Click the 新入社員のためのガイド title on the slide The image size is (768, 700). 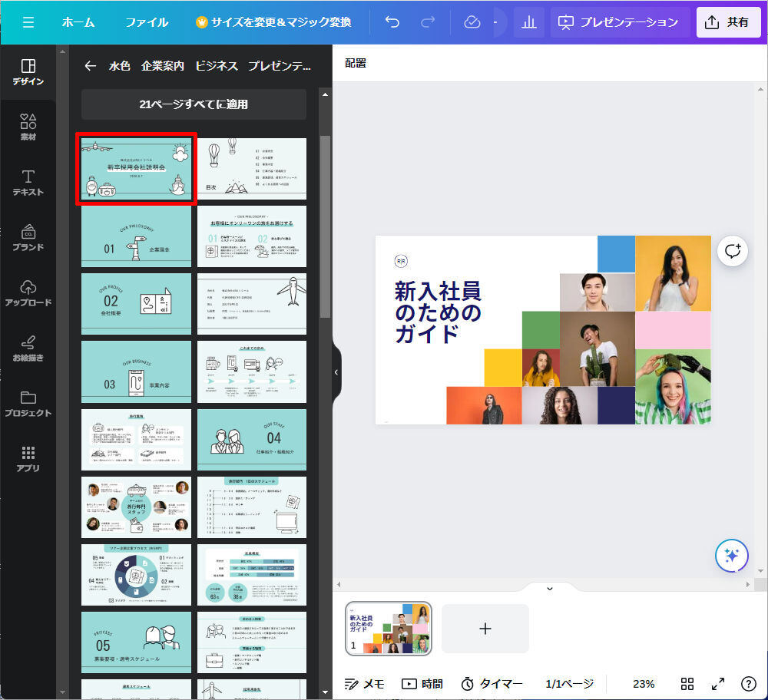(x=438, y=312)
